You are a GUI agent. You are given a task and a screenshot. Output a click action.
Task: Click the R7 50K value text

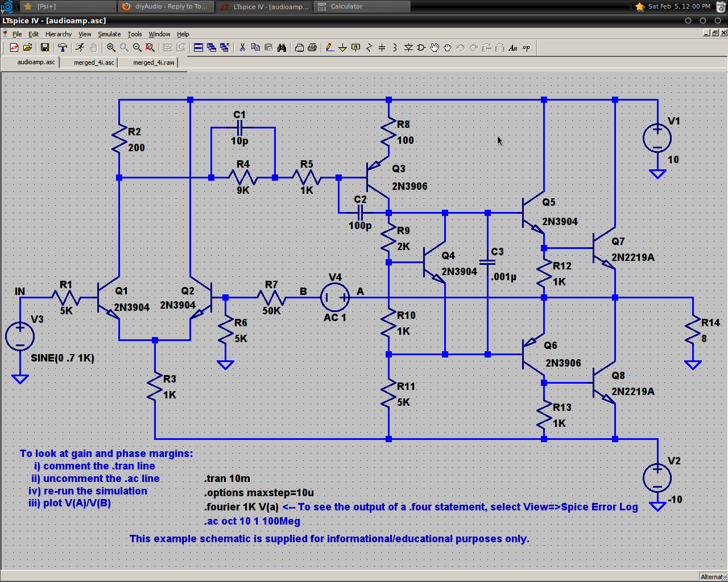[271, 311]
